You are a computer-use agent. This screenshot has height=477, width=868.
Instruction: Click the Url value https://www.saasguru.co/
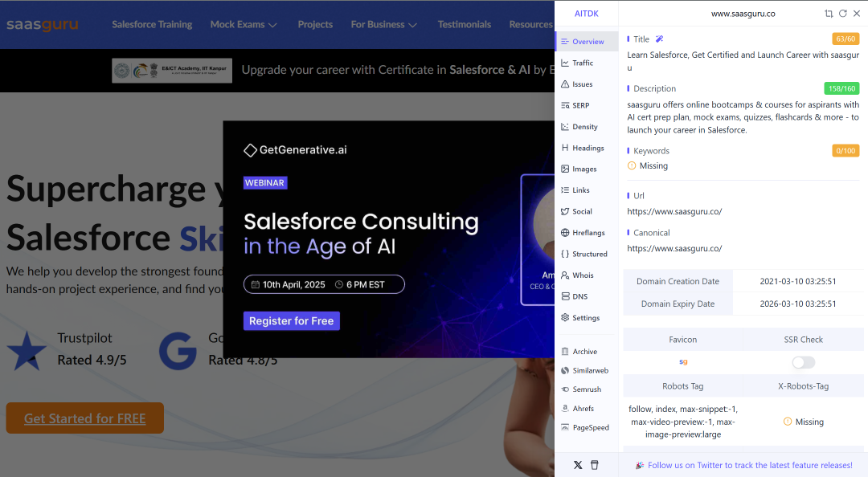point(674,211)
